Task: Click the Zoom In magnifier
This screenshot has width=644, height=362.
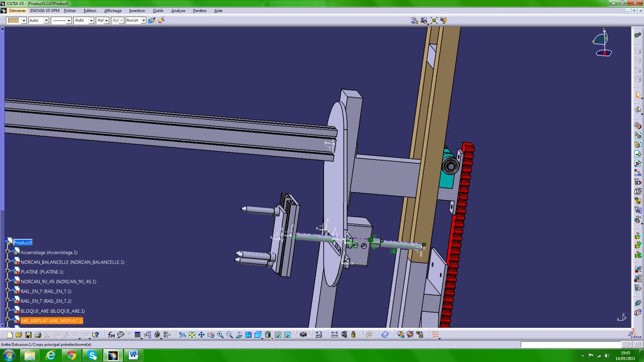Action: click(220, 335)
